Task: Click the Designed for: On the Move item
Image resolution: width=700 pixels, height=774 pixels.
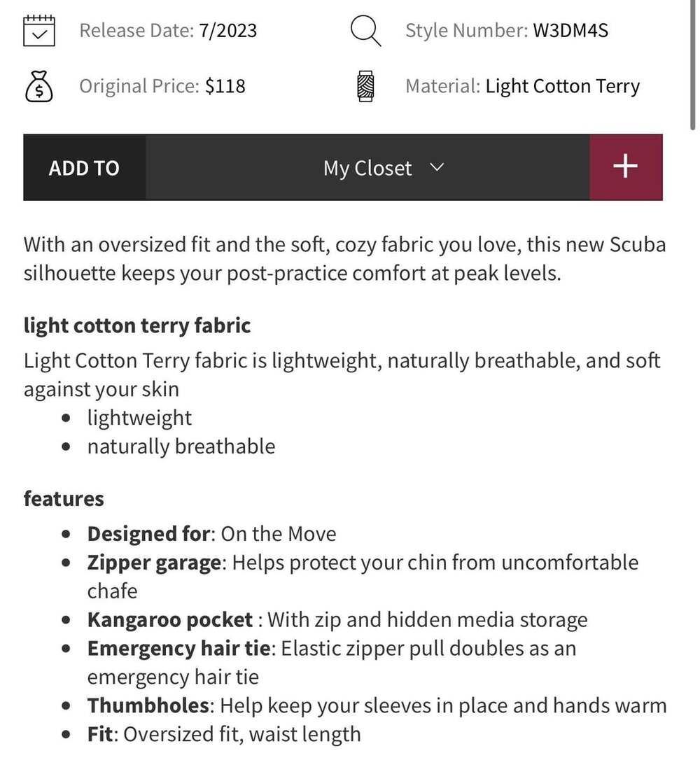Action: [212, 534]
